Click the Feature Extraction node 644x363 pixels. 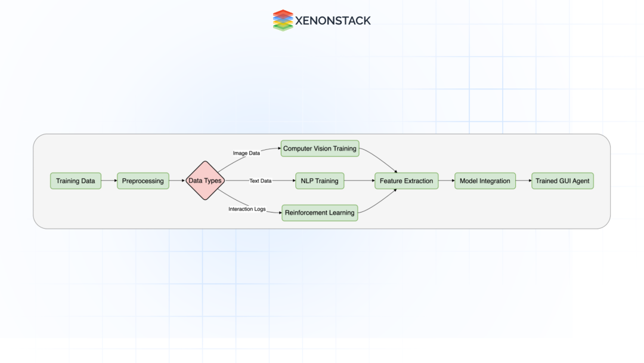[x=406, y=181]
